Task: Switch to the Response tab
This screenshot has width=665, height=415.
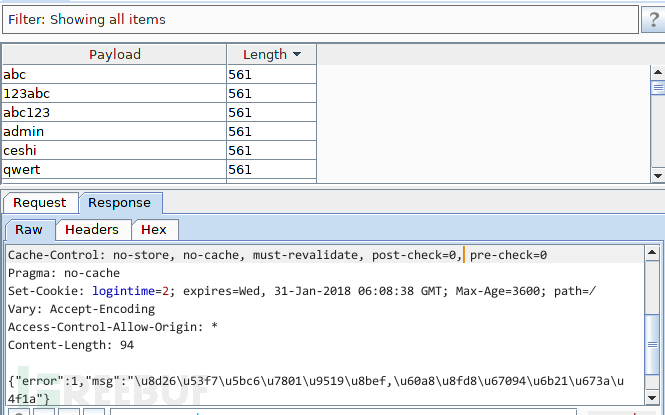Action: [120, 203]
